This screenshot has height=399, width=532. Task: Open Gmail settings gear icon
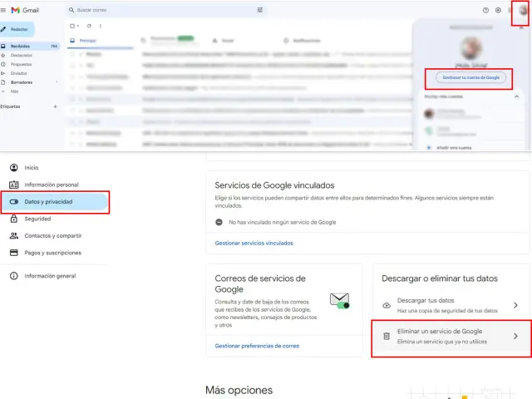point(498,10)
